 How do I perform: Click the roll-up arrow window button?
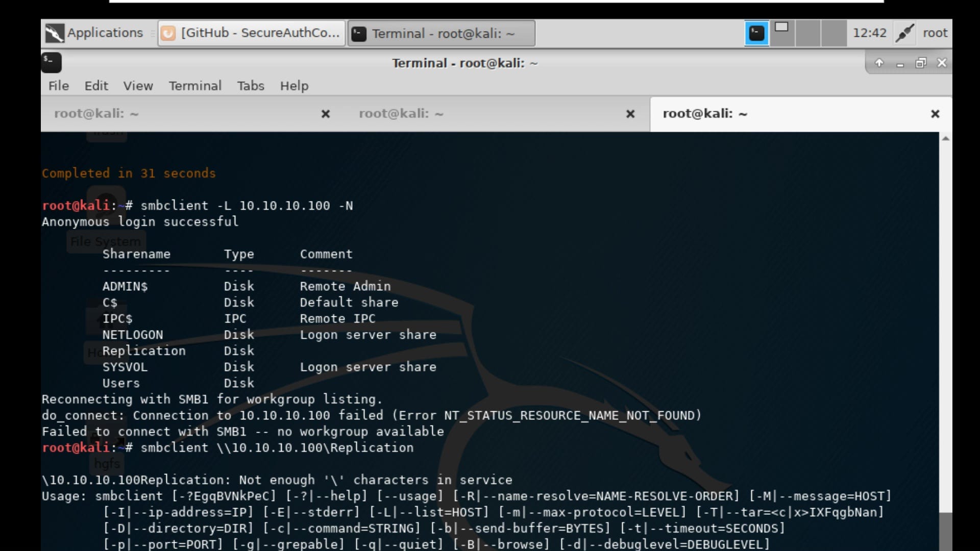pyautogui.click(x=879, y=63)
